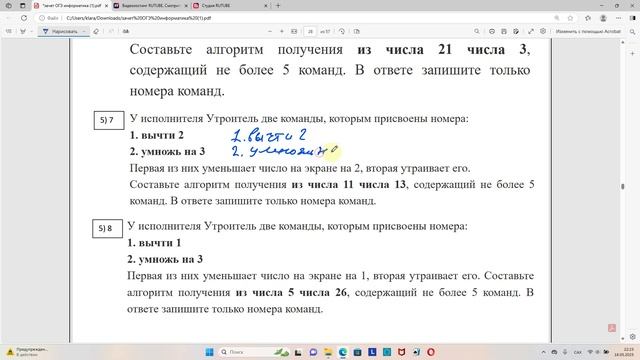Image resolution: width=640 pixels, height=360 pixels.
Task: Click Изменить с помощью Acrobat button
Action: (588, 31)
